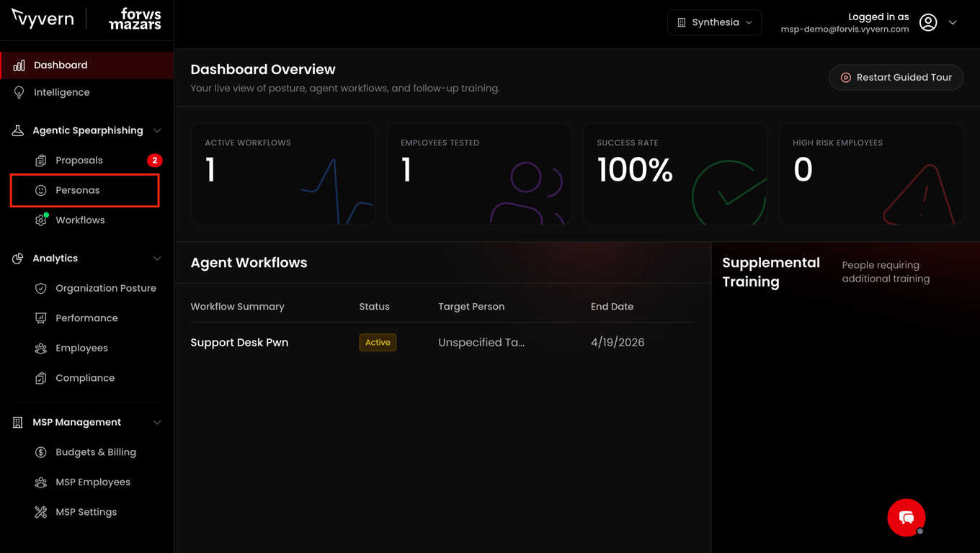
Task: Open the Performance analytics page
Action: [86, 318]
